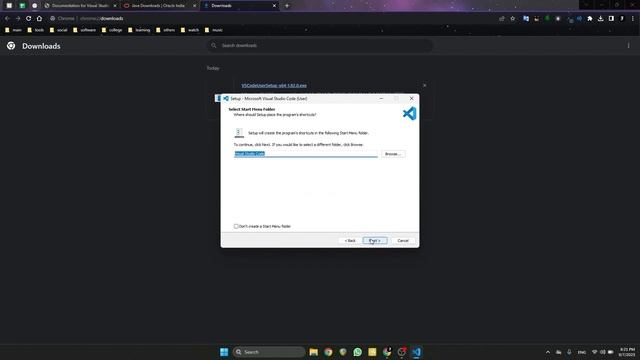Open a new browser tab

[x=287, y=6]
